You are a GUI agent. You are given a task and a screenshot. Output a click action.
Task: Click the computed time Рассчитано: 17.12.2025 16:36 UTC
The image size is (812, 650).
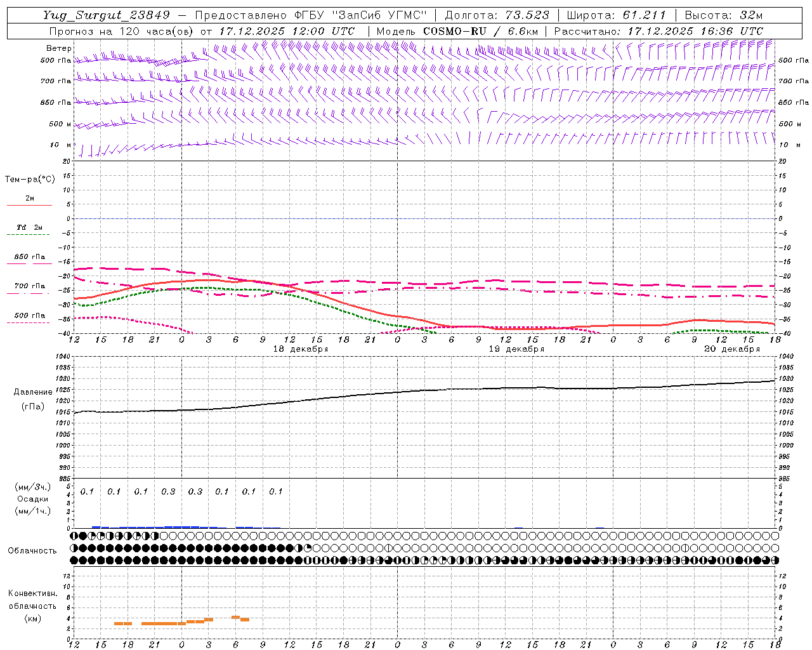coord(658,31)
